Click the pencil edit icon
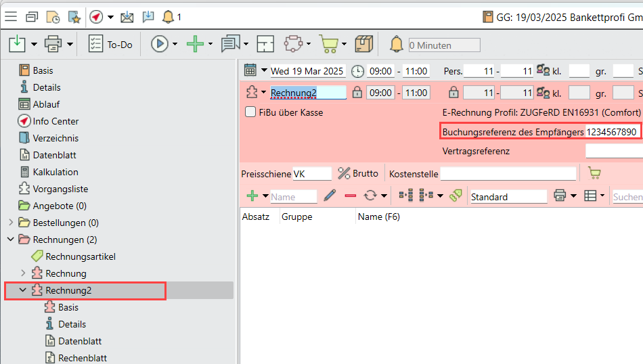 330,196
